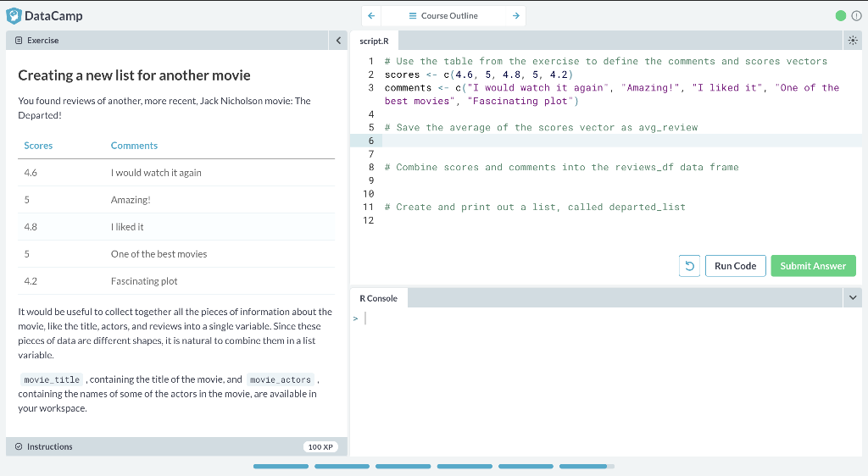The image size is (868, 476).
Task: Click the first course progress bar segment
Action: point(281,466)
